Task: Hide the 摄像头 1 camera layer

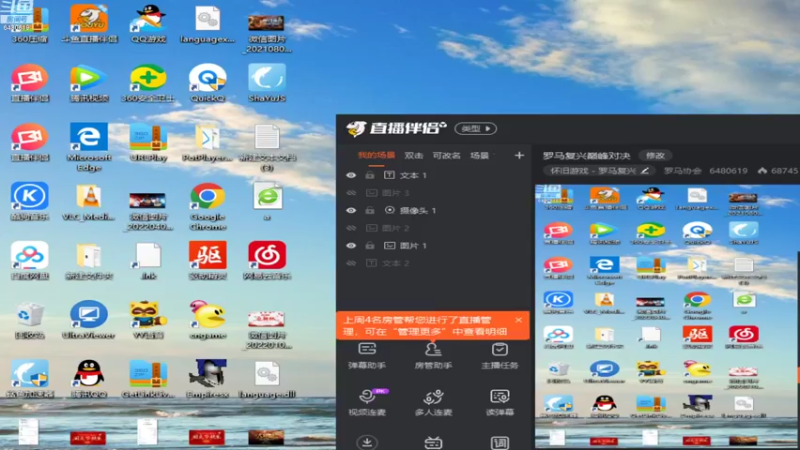Action: click(x=351, y=210)
